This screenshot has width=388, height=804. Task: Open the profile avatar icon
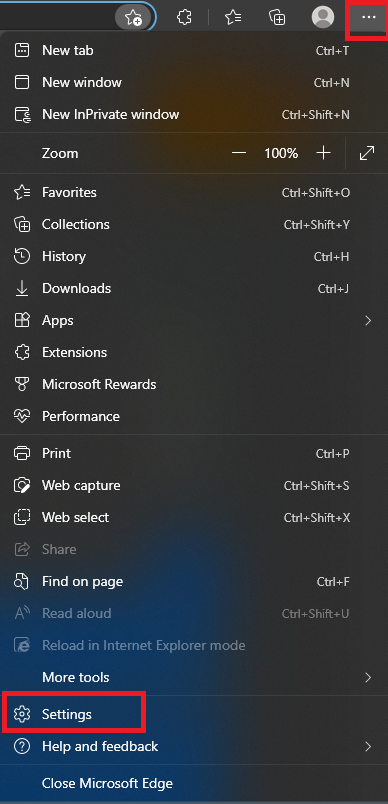[x=323, y=17]
